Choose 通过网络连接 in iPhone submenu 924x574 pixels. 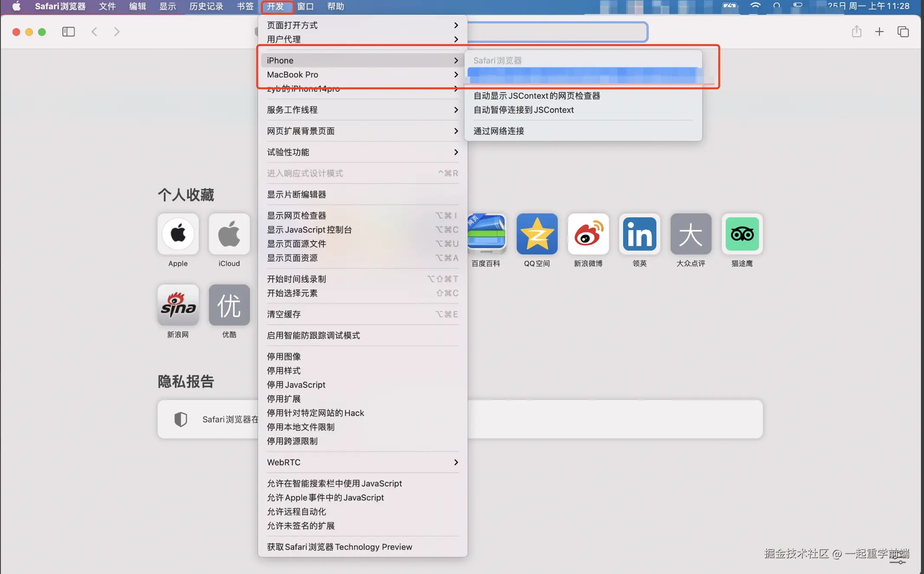tap(498, 131)
